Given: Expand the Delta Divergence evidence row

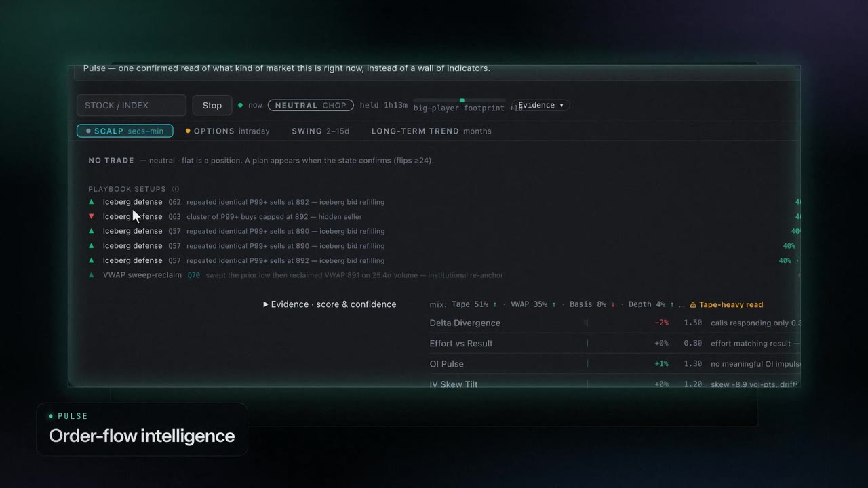Looking at the screenshot, I should point(615,323).
